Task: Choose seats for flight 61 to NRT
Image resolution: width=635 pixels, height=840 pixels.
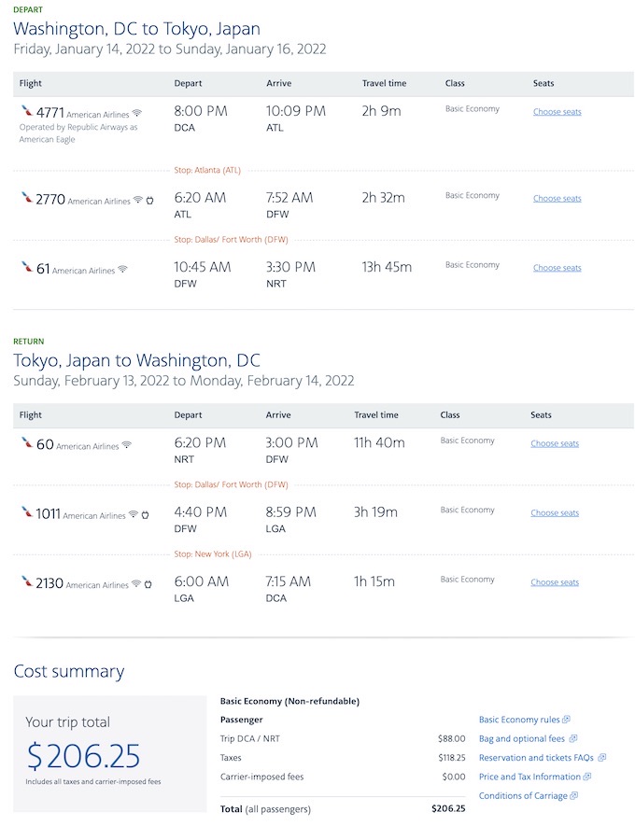Action: tap(557, 268)
